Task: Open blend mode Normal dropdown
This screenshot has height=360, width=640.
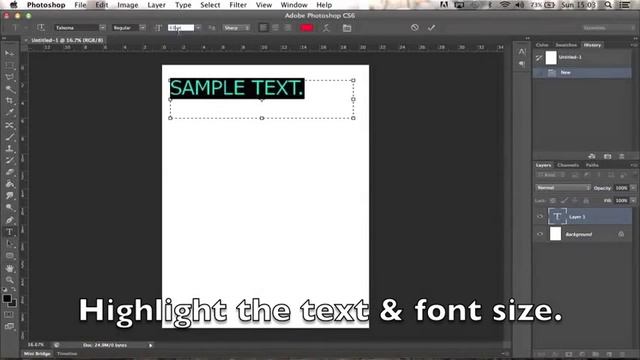Action: (x=563, y=188)
